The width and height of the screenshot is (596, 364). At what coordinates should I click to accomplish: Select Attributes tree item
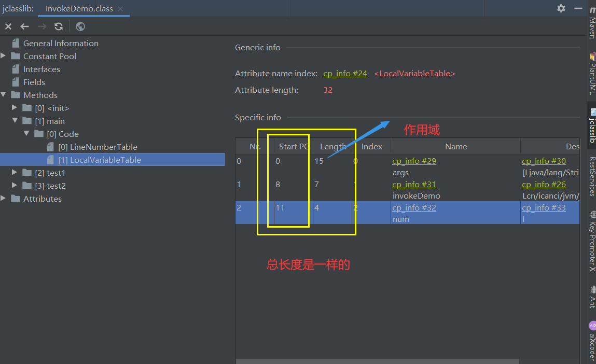pyautogui.click(x=42, y=199)
